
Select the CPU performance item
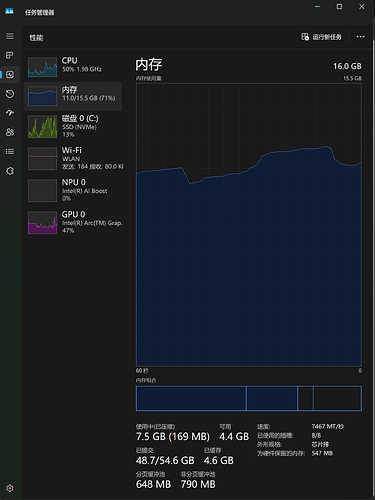click(73, 66)
